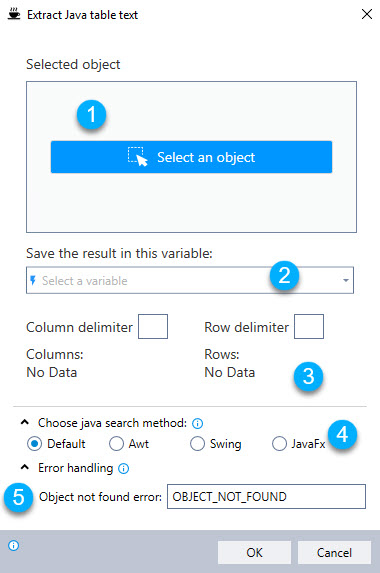Open the Select a variable dropdown arrow
The image size is (380, 573).
coord(345,280)
